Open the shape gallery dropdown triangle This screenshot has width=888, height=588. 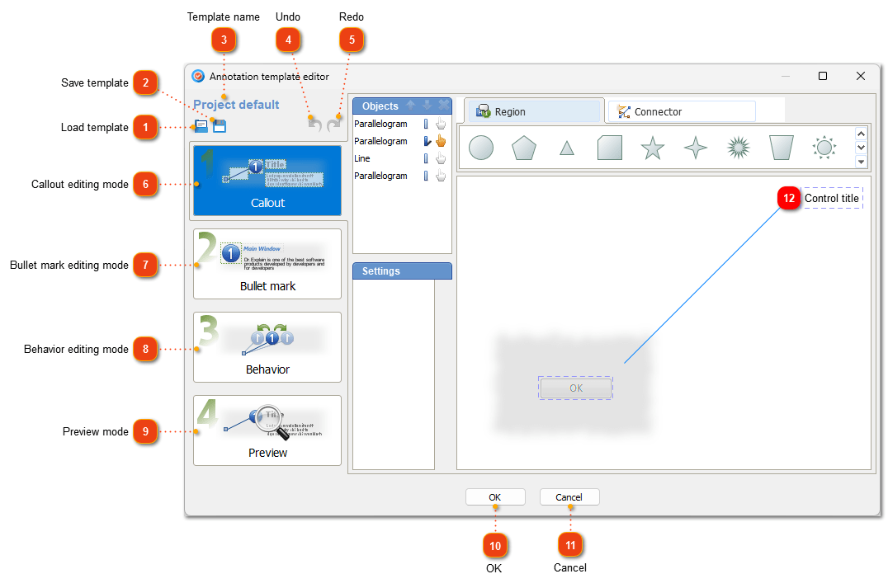(x=861, y=162)
